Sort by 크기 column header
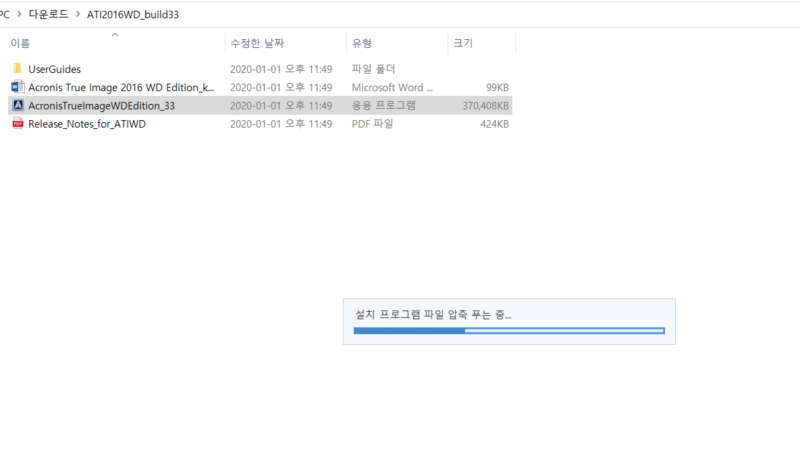This screenshot has height=461, width=800. 463,43
